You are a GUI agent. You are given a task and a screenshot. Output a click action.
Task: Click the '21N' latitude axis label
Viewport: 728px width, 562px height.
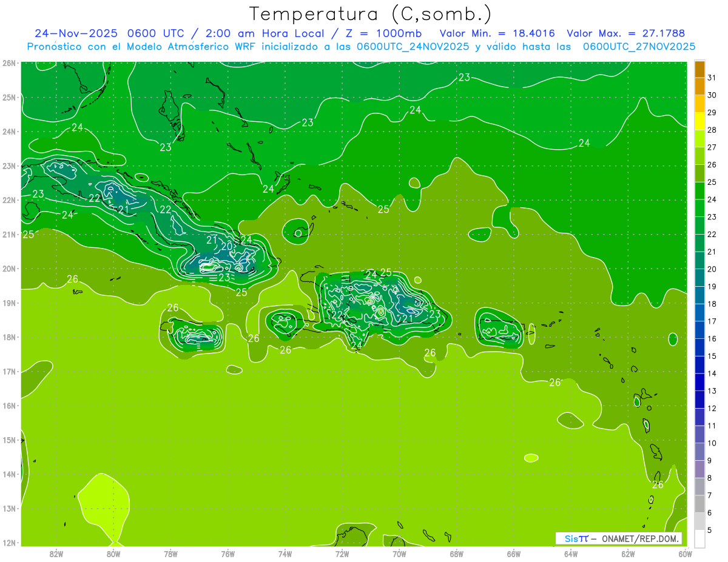(x=9, y=234)
